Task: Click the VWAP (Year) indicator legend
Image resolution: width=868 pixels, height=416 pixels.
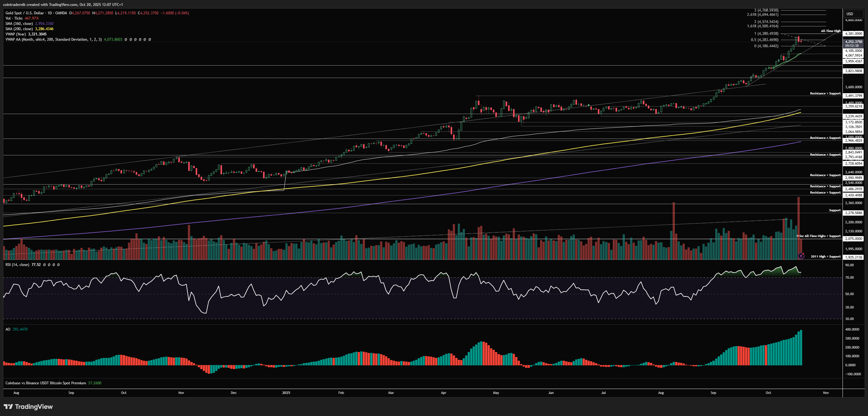Action: pyautogui.click(x=16, y=34)
